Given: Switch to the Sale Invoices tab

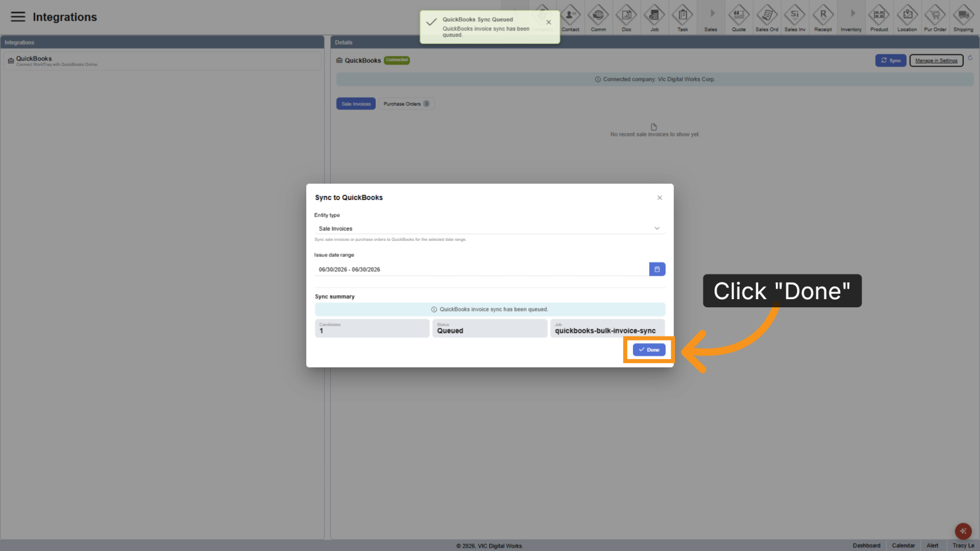Looking at the screenshot, I should click(x=356, y=104).
